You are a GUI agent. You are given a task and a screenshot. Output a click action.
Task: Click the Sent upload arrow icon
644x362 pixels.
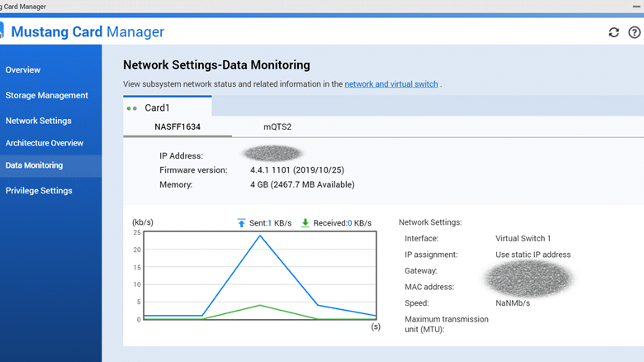click(241, 223)
